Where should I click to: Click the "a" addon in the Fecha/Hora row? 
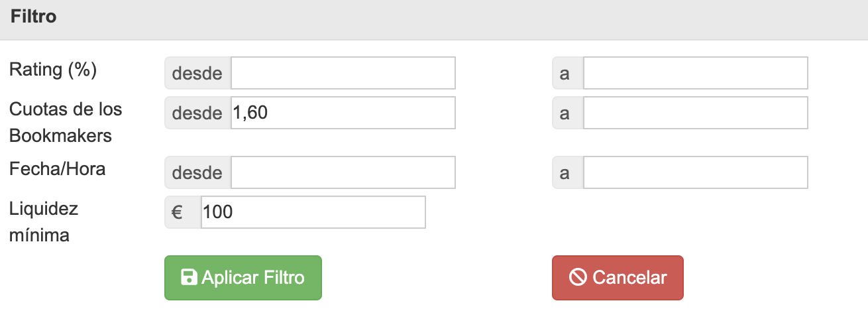(x=565, y=172)
